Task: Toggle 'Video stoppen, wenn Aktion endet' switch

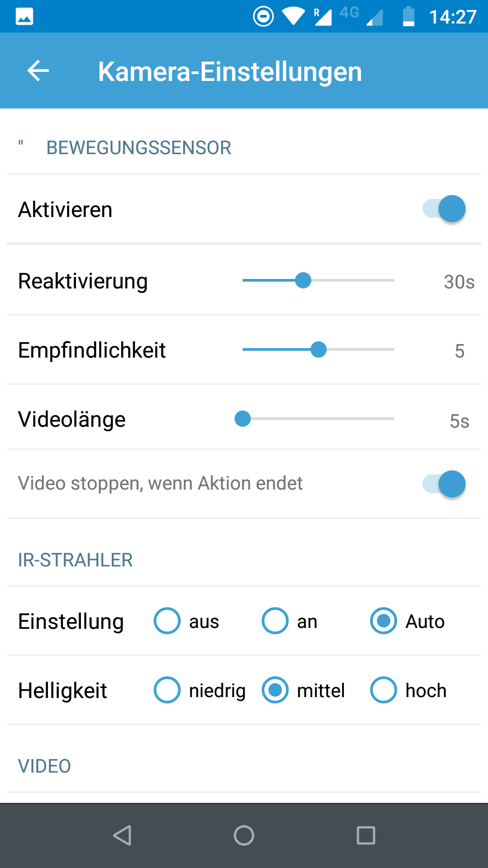Action: click(x=444, y=484)
